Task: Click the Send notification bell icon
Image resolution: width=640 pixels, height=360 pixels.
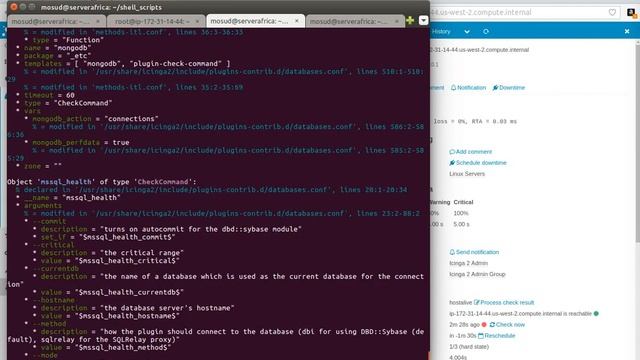Action: pyautogui.click(x=452, y=252)
